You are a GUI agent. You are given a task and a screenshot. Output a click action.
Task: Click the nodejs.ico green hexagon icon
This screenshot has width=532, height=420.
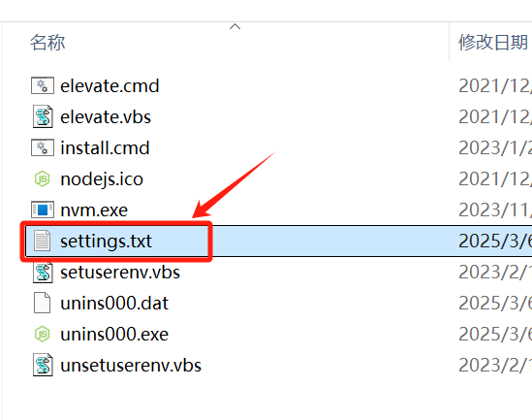[x=43, y=178]
